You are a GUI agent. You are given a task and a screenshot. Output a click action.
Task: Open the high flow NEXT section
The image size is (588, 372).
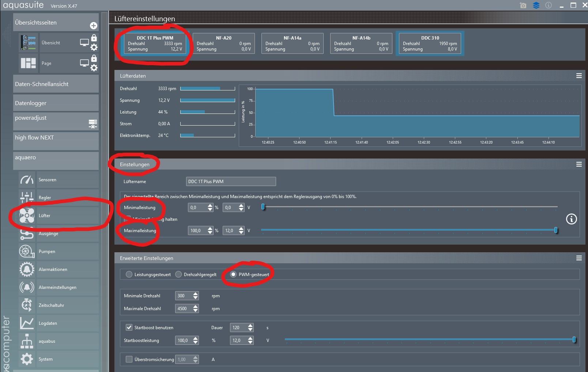(x=56, y=141)
